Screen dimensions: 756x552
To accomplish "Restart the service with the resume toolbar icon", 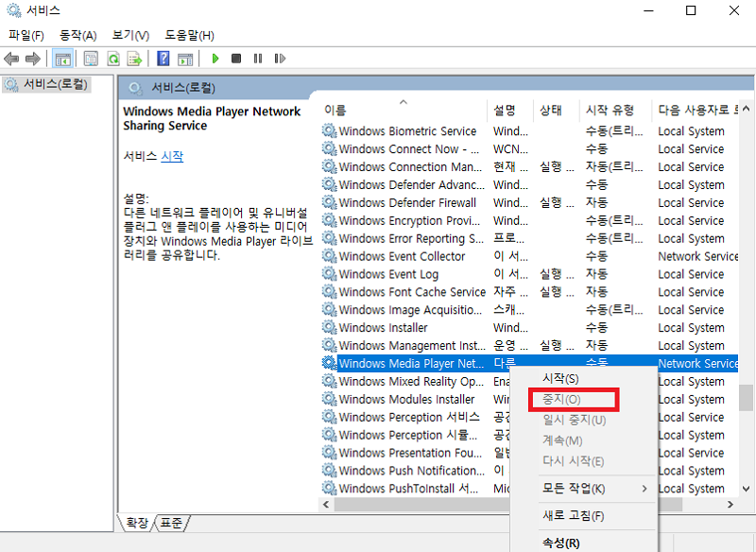I will 279,58.
